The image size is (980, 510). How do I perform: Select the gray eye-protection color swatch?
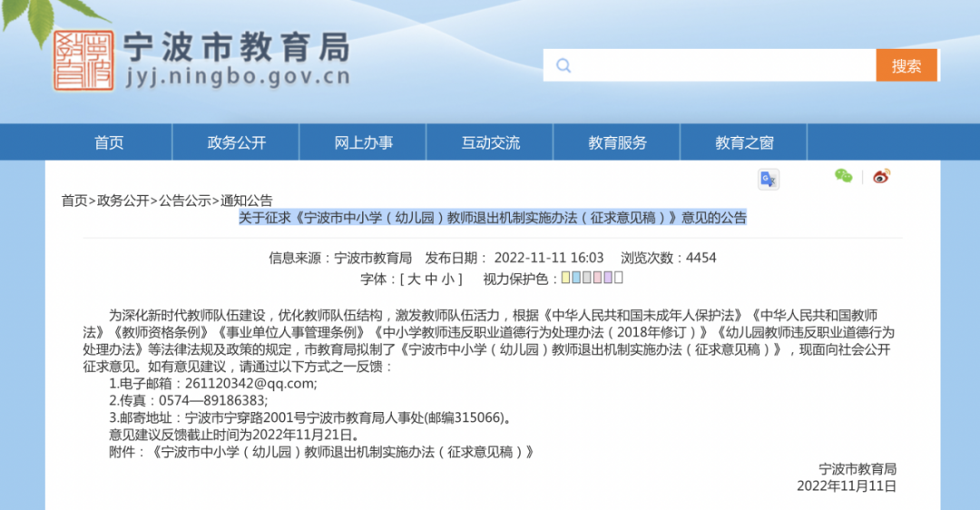[x=587, y=278]
